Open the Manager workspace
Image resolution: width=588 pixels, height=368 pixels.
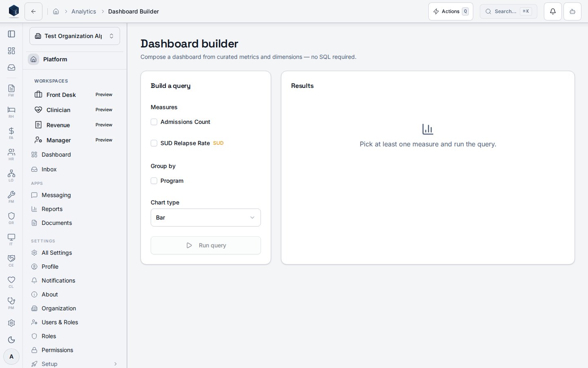point(74,140)
